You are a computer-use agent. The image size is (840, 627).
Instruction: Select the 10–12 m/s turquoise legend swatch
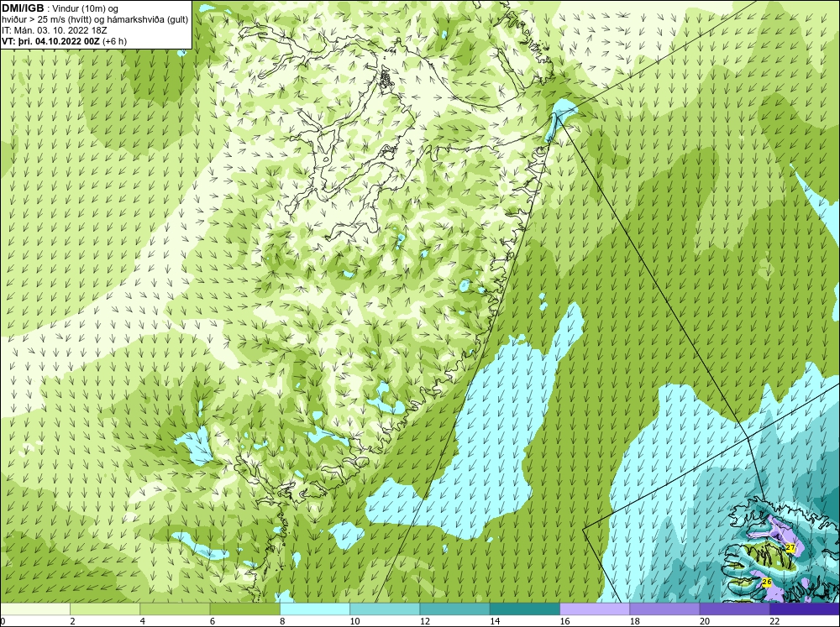click(x=385, y=609)
